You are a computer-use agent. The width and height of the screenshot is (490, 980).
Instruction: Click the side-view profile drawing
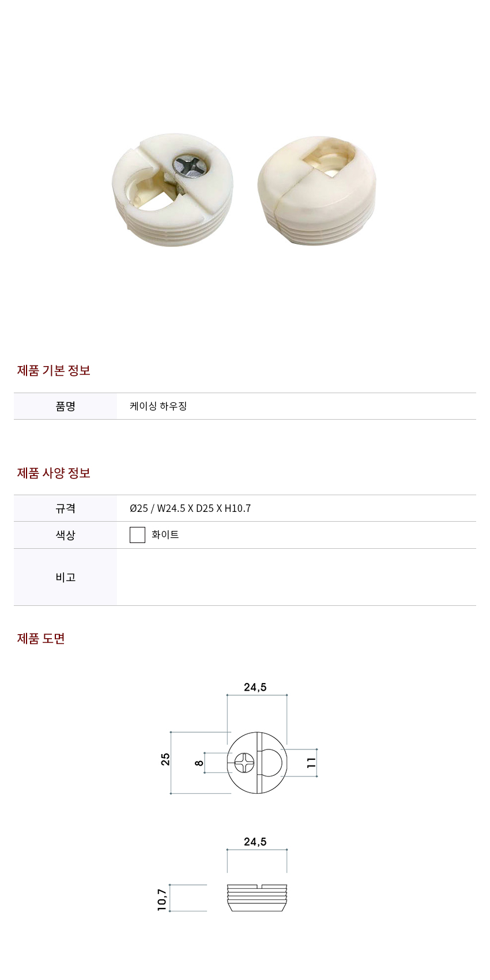(x=257, y=898)
